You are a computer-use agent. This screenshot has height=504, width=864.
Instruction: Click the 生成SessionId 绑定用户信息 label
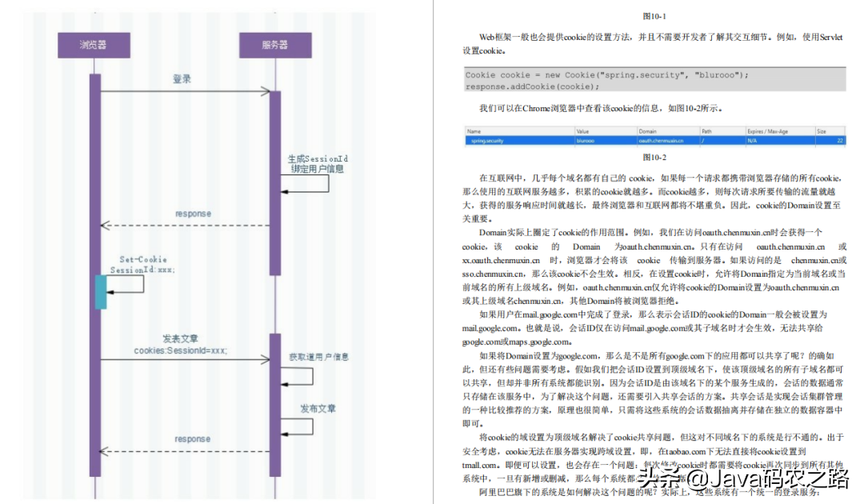pos(318,163)
